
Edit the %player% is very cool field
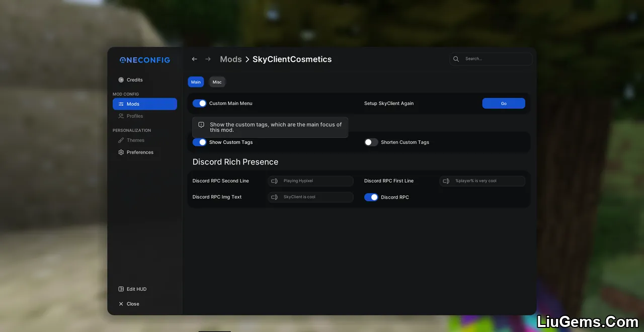[x=482, y=181]
